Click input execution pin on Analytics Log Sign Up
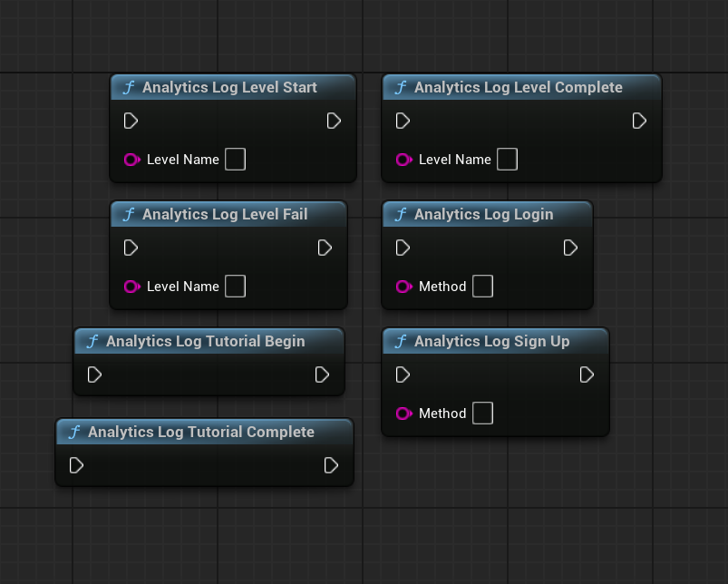This screenshot has width=728, height=584. point(403,375)
